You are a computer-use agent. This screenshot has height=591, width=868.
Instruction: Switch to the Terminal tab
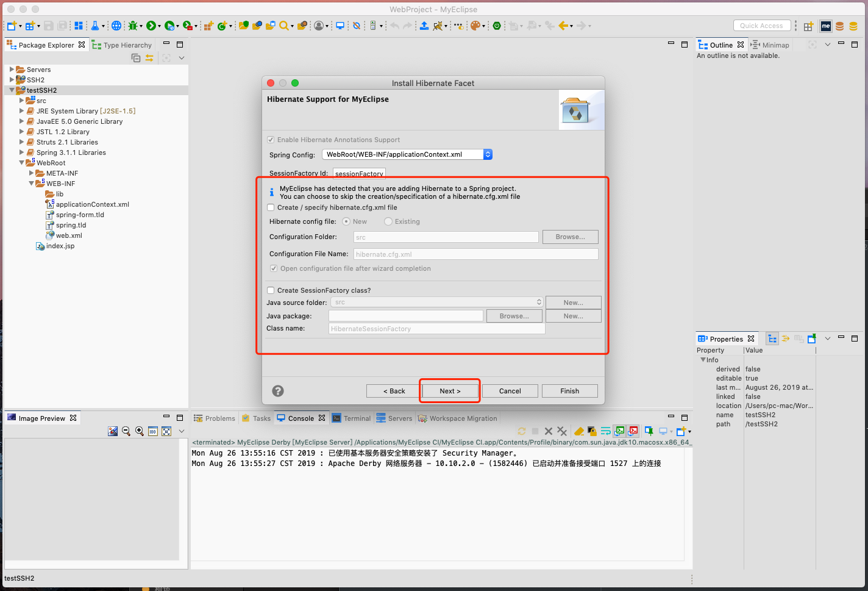351,418
